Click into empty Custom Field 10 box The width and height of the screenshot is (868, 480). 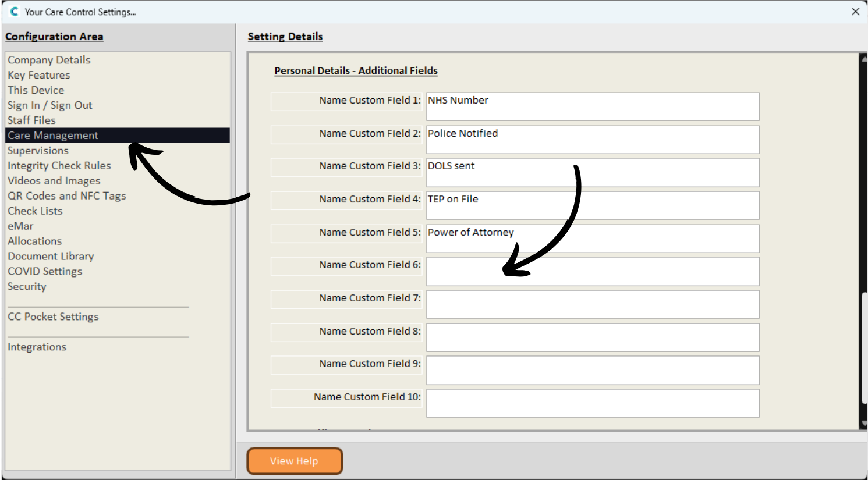pyautogui.click(x=592, y=403)
